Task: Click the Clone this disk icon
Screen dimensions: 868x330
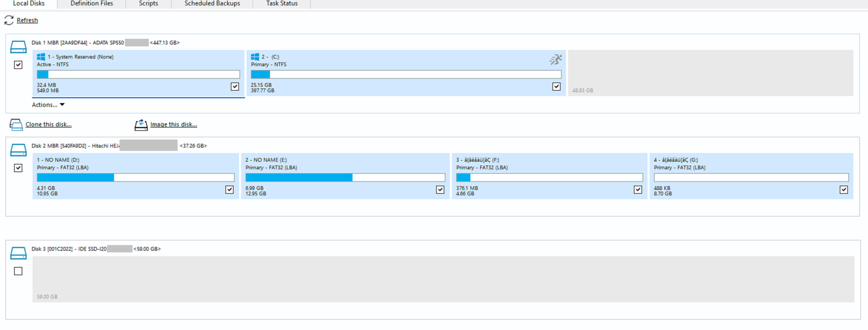Action: click(x=16, y=125)
